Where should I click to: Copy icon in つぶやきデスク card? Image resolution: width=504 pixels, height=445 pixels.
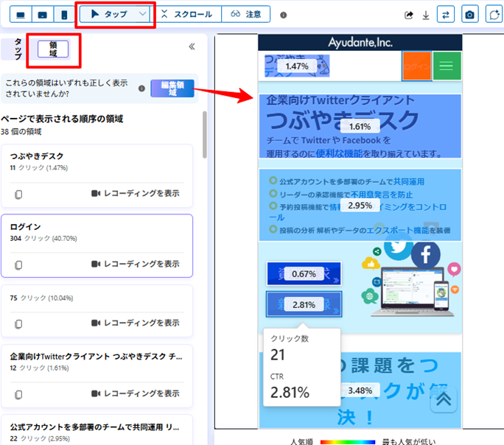pyautogui.click(x=18, y=195)
